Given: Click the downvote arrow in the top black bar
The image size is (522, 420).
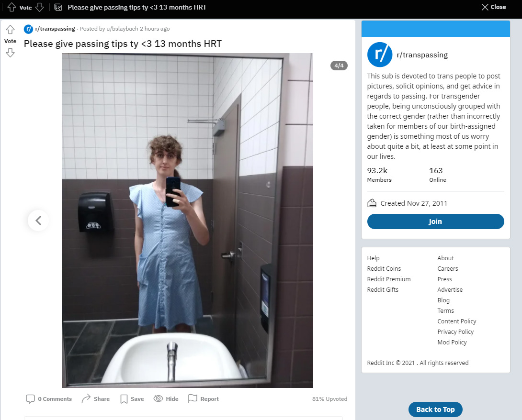Looking at the screenshot, I should click(x=40, y=7).
